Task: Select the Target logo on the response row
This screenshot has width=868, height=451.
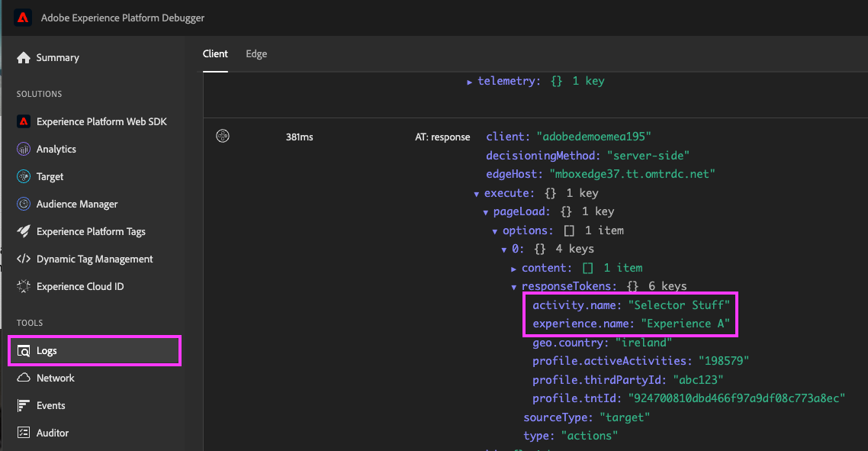Action: click(221, 136)
